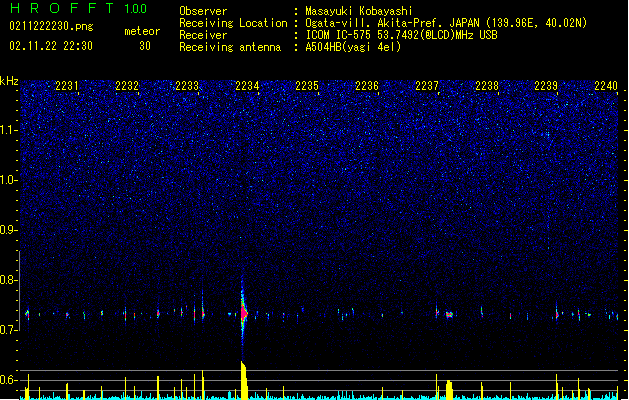629x400 pixels.
Task: Click the 1.1 kHz axis label
Action: click(x=8, y=130)
